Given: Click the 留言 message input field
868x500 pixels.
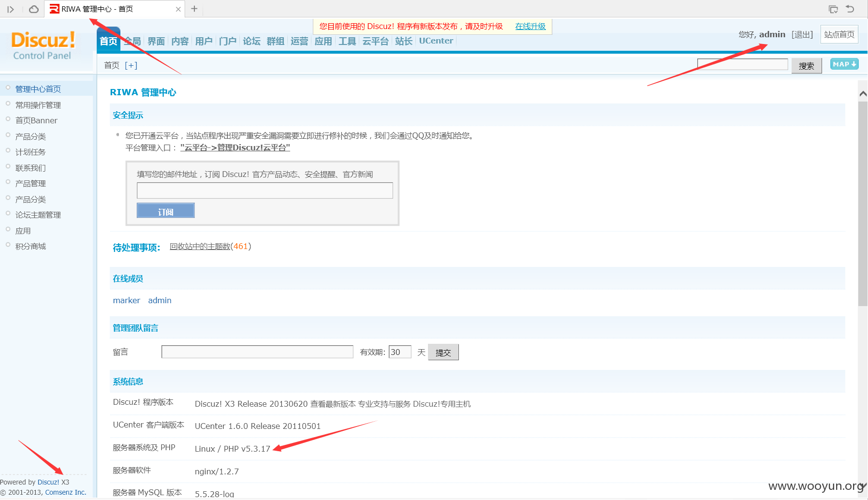Looking at the screenshot, I should [x=257, y=352].
